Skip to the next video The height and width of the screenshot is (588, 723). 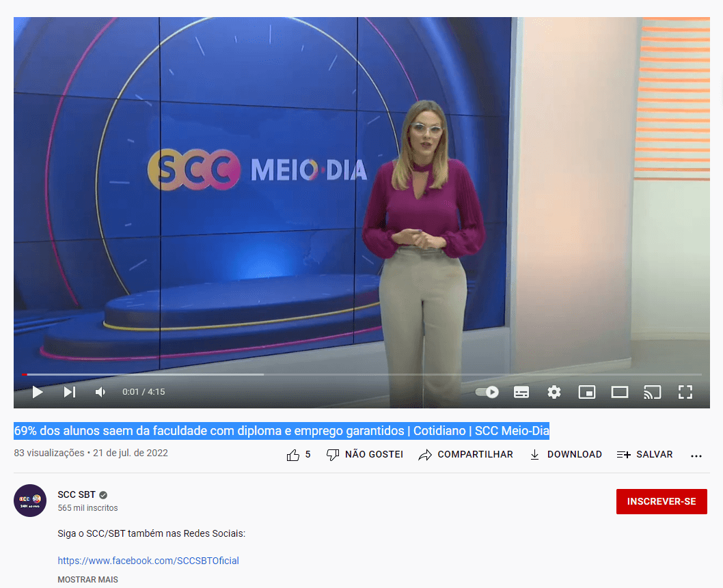(x=70, y=392)
